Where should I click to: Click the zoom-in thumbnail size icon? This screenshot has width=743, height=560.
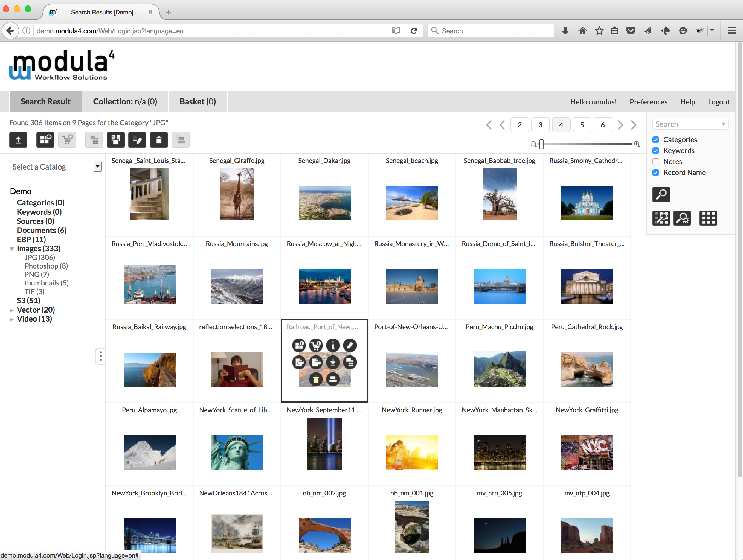[637, 144]
